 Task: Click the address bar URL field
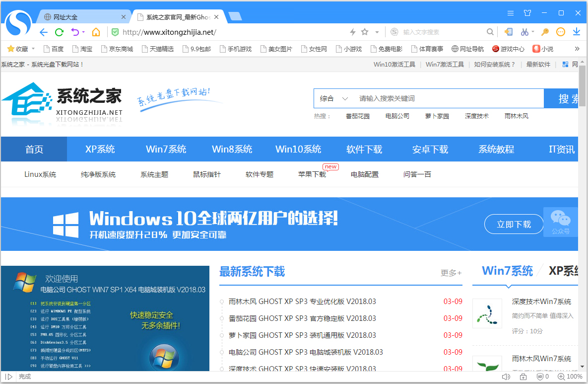tap(233, 32)
